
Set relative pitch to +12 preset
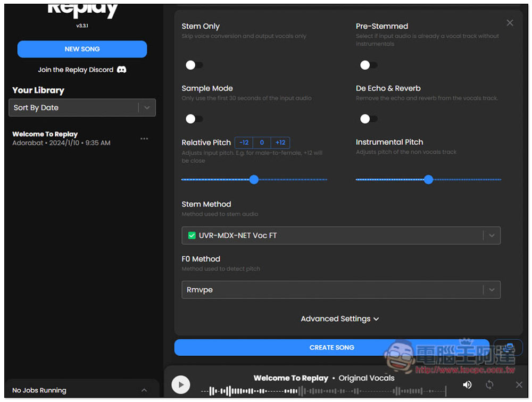pyautogui.click(x=280, y=143)
